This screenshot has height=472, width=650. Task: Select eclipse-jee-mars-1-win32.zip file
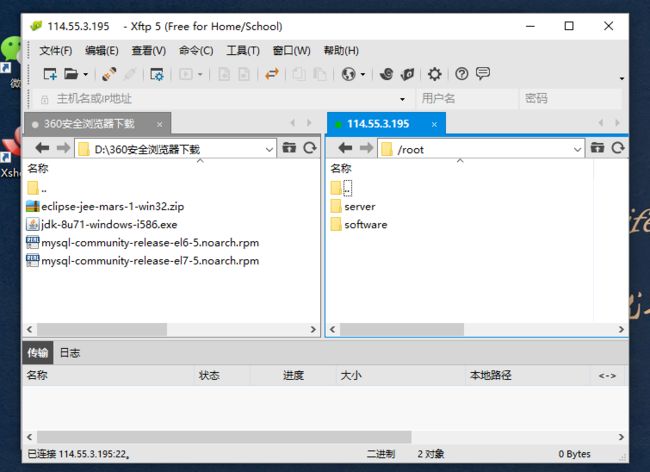(105, 206)
